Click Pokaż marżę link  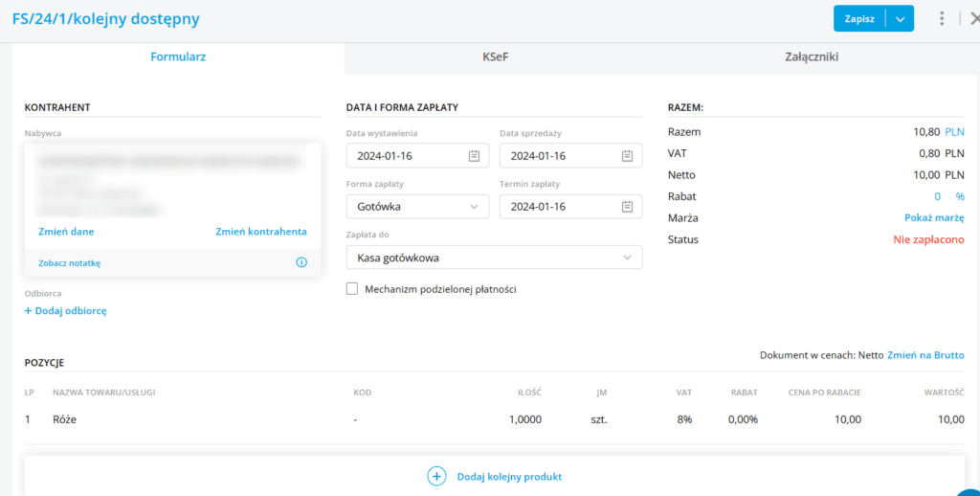click(x=934, y=218)
